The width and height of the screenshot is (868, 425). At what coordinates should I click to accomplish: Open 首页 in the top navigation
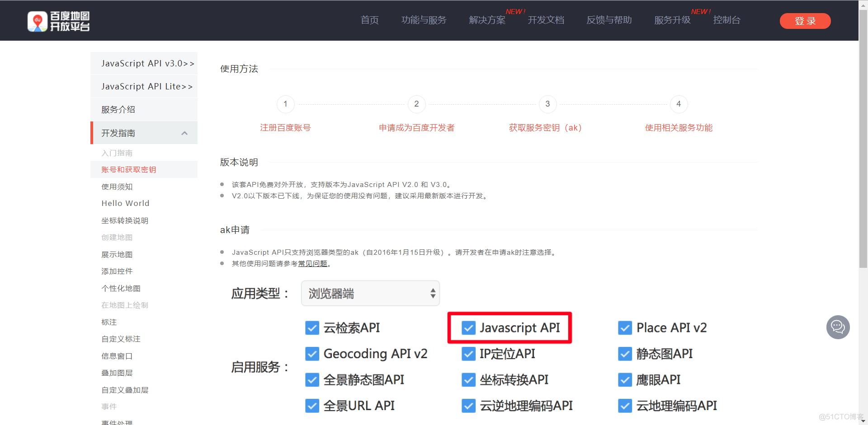369,20
